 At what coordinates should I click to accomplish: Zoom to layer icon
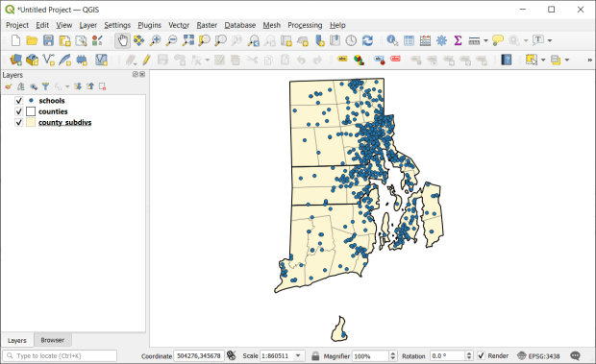pyautogui.click(x=220, y=40)
